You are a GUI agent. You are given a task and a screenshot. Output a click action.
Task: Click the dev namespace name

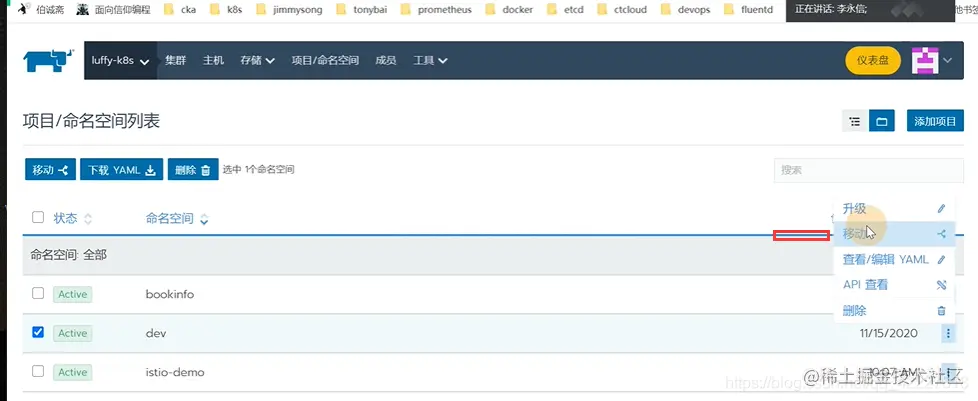(x=156, y=333)
